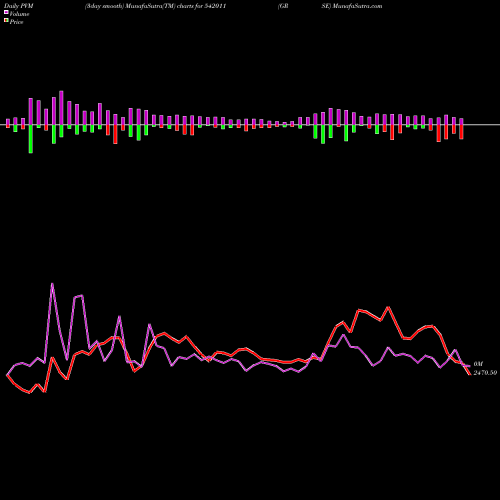
Task: Click the '(3day smooth) MunafaSutra(TM) charts for 542911' heading
Action: click(155, 6)
